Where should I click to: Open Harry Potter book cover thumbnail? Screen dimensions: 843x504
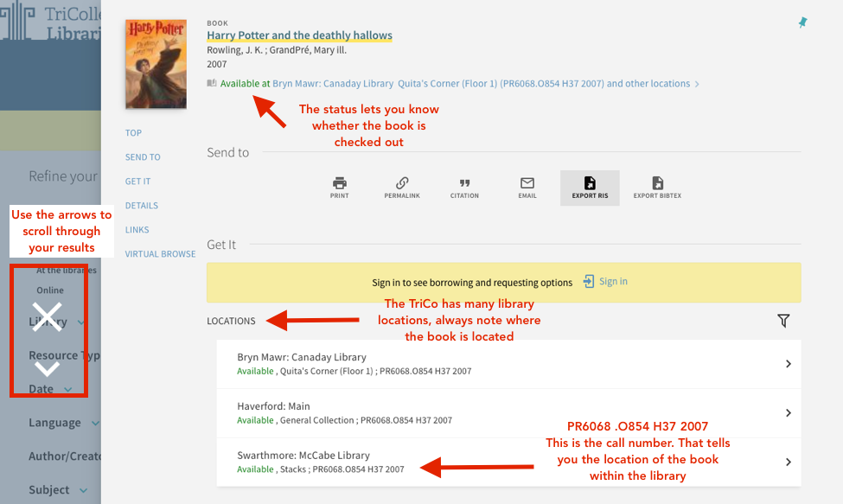pyautogui.click(x=156, y=65)
